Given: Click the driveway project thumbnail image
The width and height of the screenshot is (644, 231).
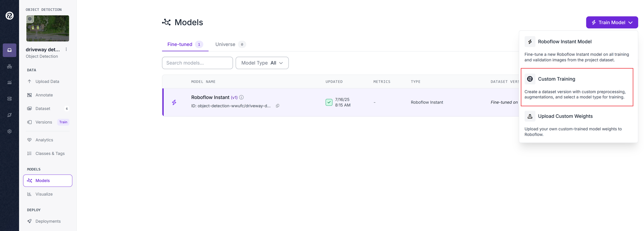Looking at the screenshot, I should click(x=48, y=28).
